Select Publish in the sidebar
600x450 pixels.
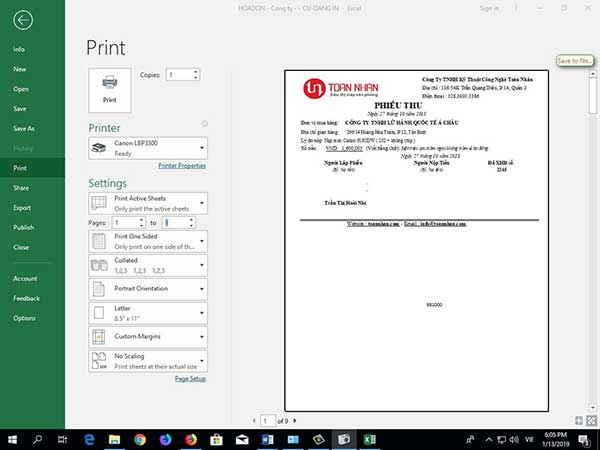[23, 228]
